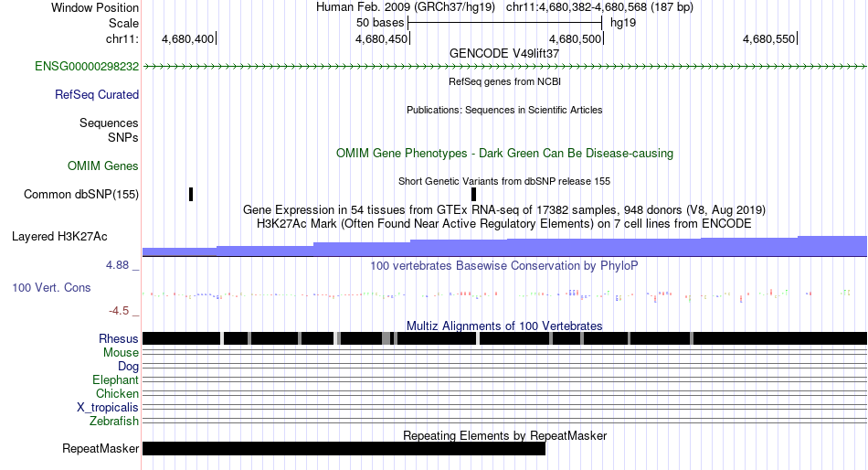Image resolution: width=868 pixels, height=470 pixels.
Task: Open the Layered H3K27Ac track label
Action: (x=59, y=237)
